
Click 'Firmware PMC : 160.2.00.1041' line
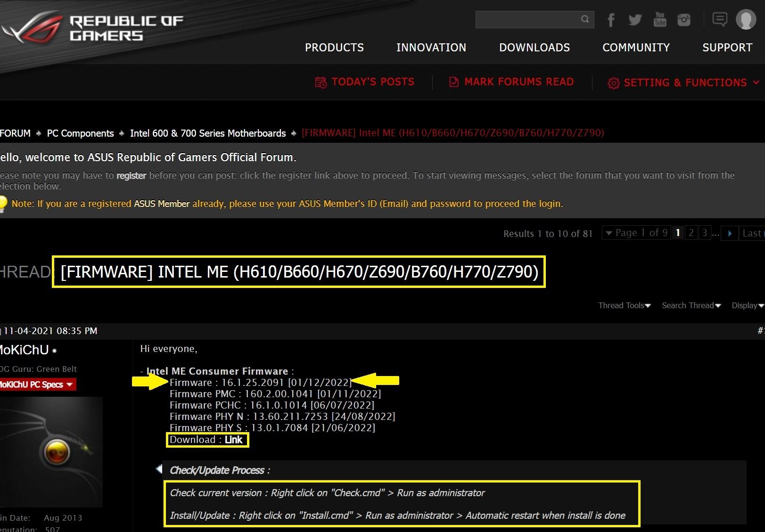tap(275, 394)
